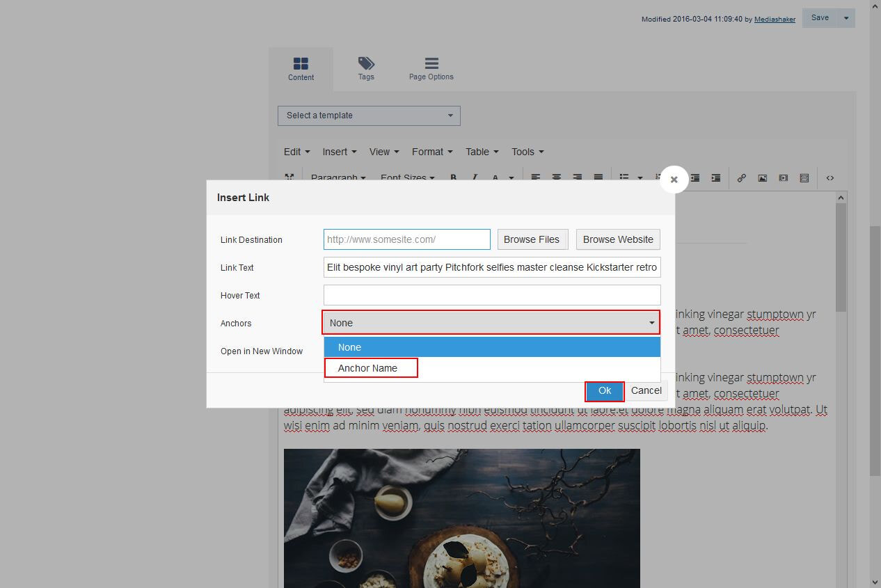Toggle fullscreen editor icon
The width and height of the screenshot is (881, 588).
click(x=289, y=178)
